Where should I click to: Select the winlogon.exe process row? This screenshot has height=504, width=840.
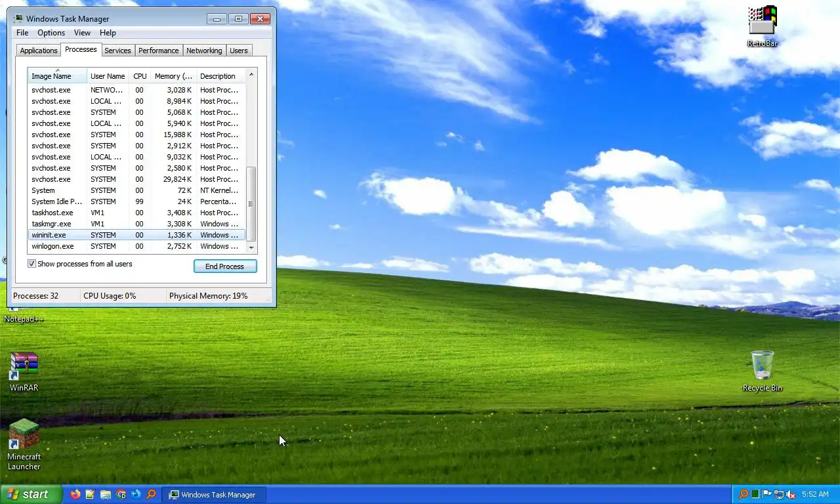coord(136,246)
